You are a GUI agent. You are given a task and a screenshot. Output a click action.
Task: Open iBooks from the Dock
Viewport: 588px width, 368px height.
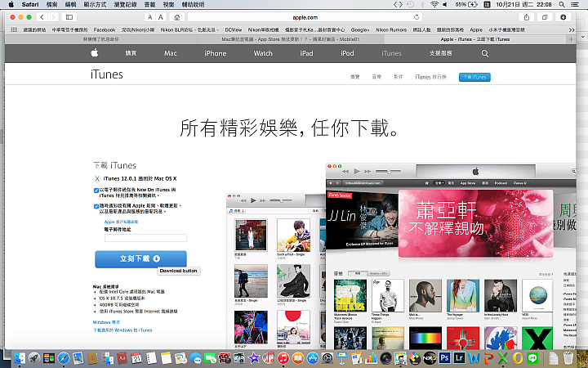298,358
